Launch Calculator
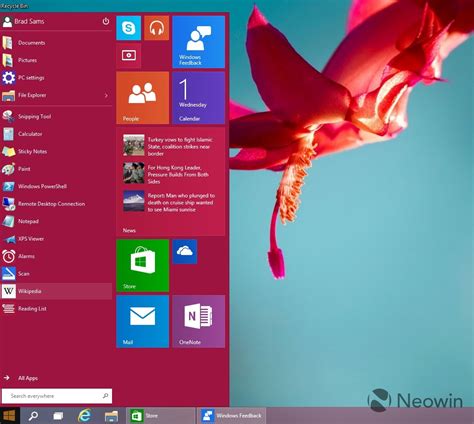The width and height of the screenshot is (474, 424). (57, 134)
